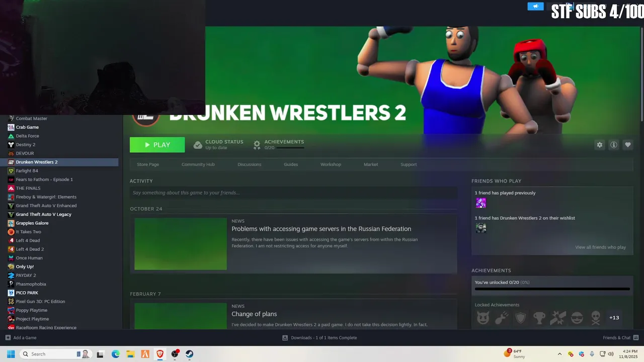The height and width of the screenshot is (362, 644).
Task: Click the Windows taskbar Search box
Action: click(x=55, y=354)
